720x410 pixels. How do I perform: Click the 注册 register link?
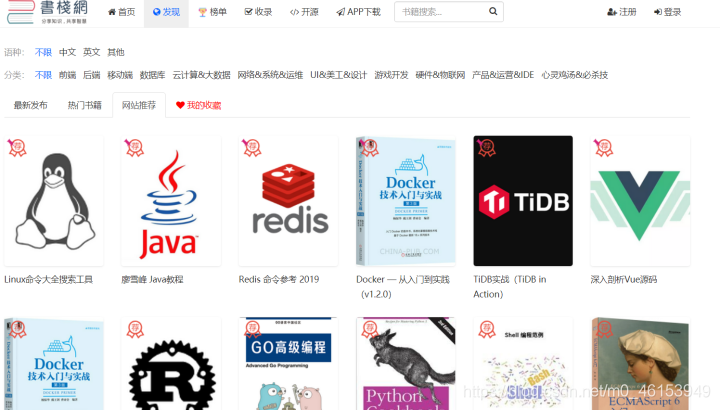coord(621,12)
